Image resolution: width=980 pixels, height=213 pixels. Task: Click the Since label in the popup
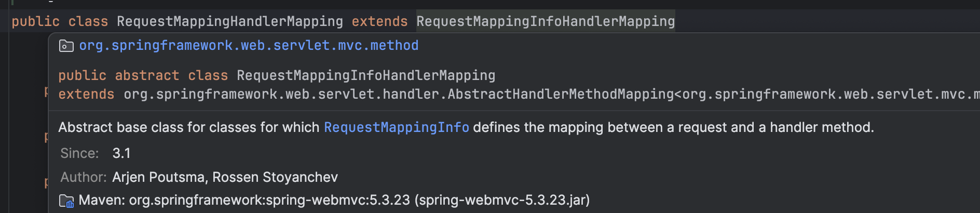pos(79,153)
